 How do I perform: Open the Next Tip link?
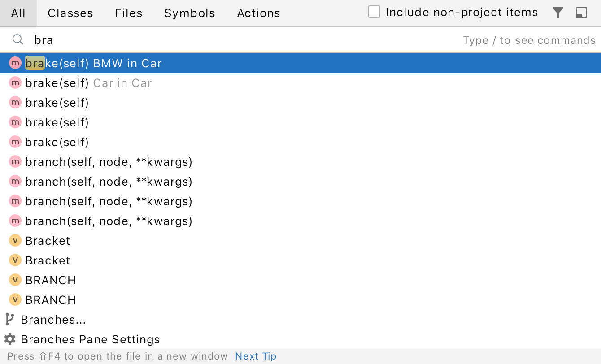[256, 356]
